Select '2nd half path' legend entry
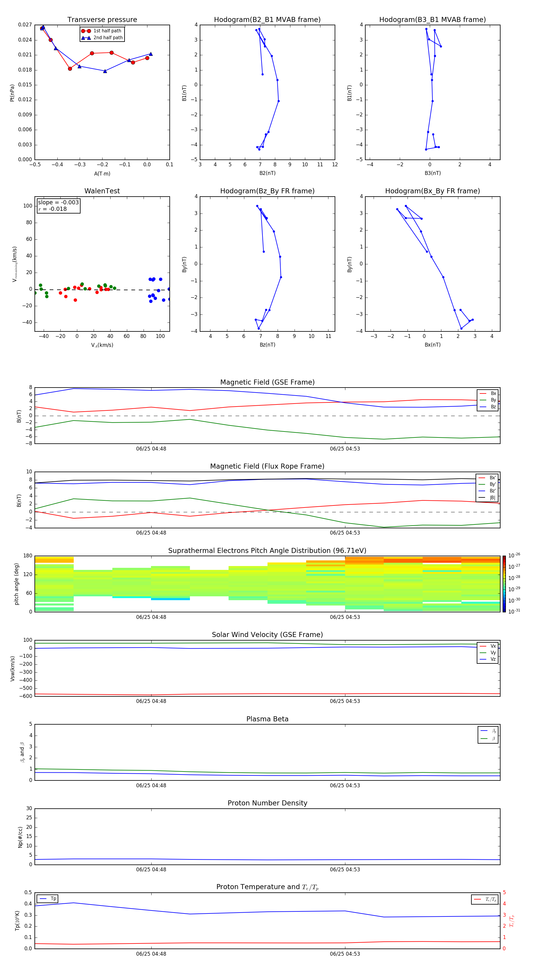The height and width of the screenshot is (980, 535). coord(102,38)
